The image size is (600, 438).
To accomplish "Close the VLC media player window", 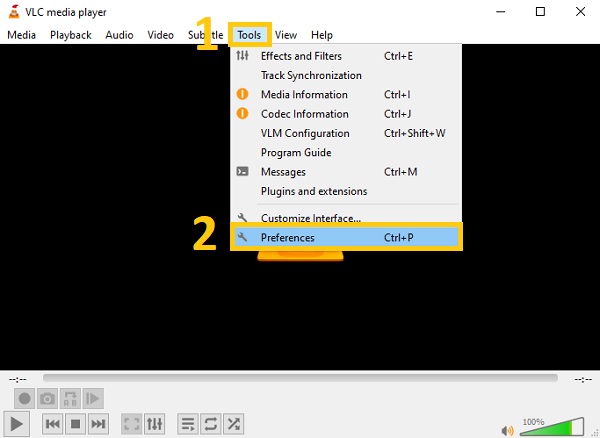I will (580, 12).
